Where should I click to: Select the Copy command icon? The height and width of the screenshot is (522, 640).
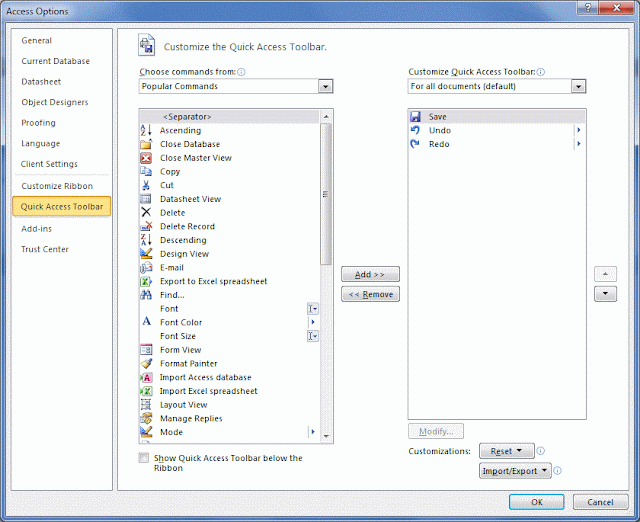pyautogui.click(x=146, y=171)
